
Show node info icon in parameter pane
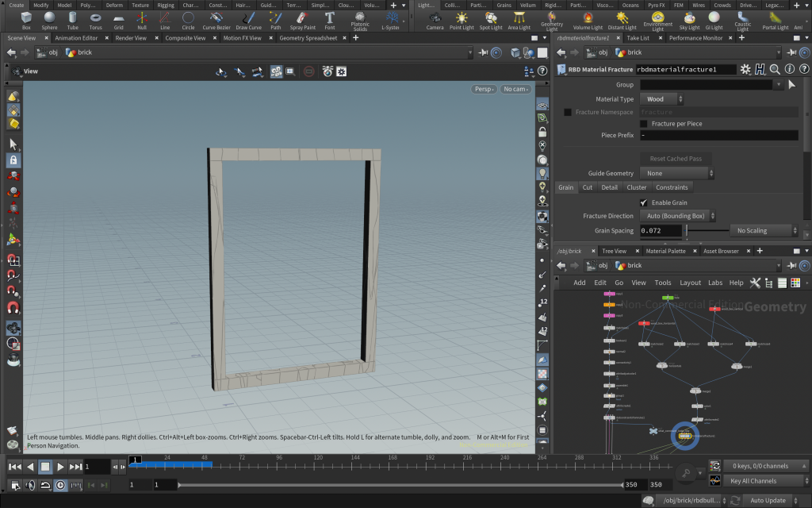tap(789, 69)
